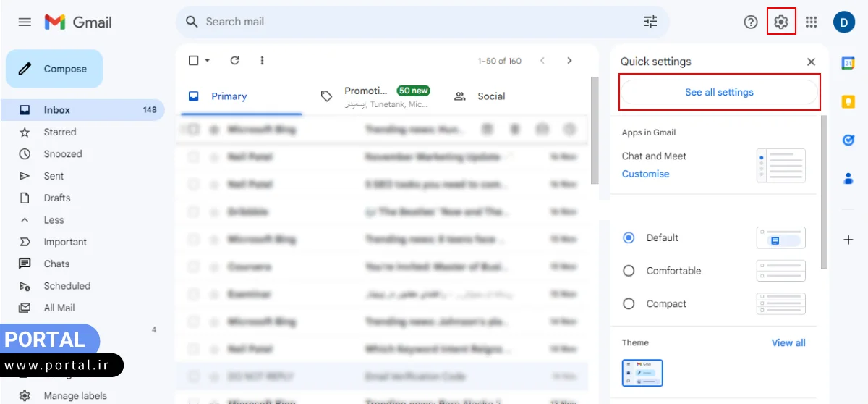Open the Google apps grid
The image size is (868, 404).
(811, 22)
